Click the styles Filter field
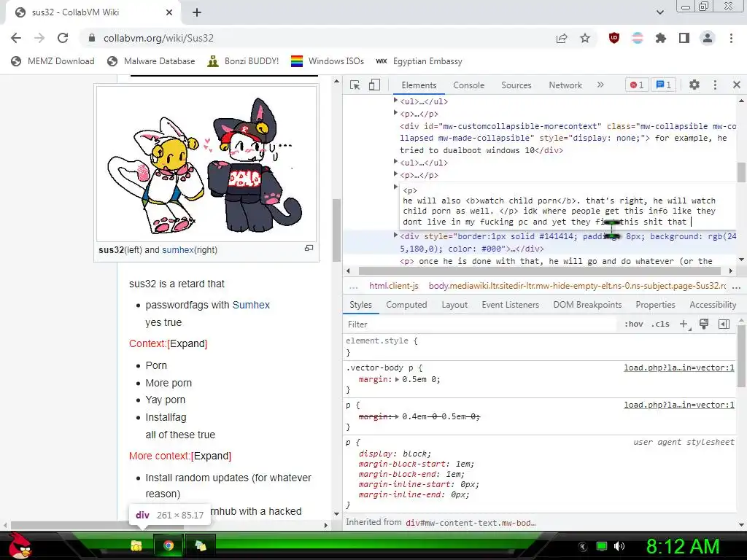747x560 pixels. pos(480,324)
